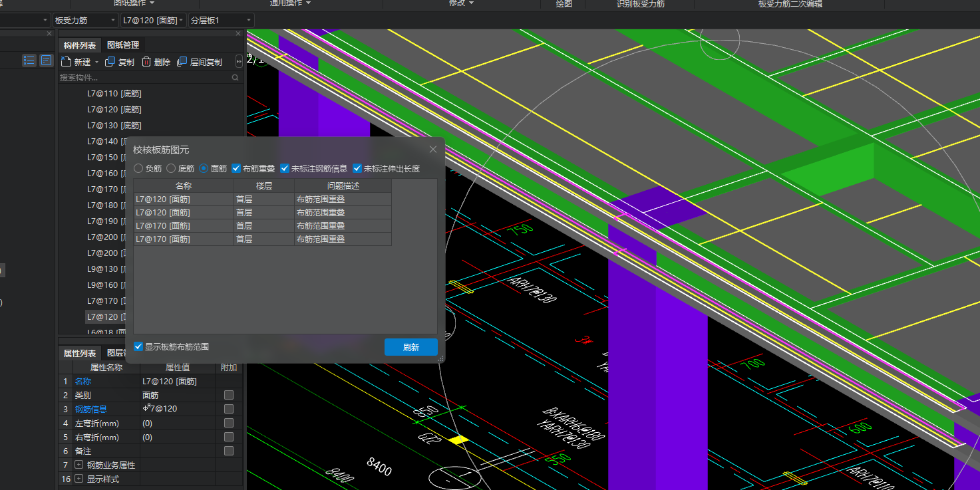Select the 负筋 radio button
Image resolution: width=980 pixels, height=490 pixels.
(x=138, y=169)
